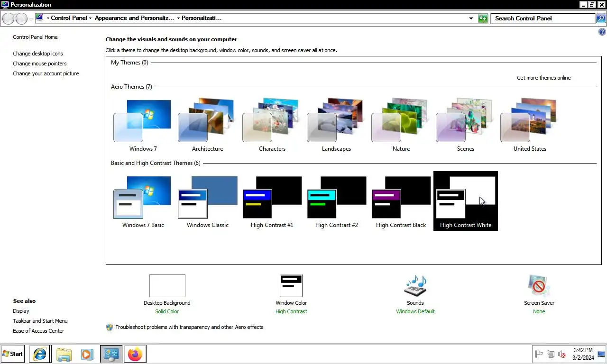
Task: Apply the Windows 7 Basic theme
Action: point(143,201)
